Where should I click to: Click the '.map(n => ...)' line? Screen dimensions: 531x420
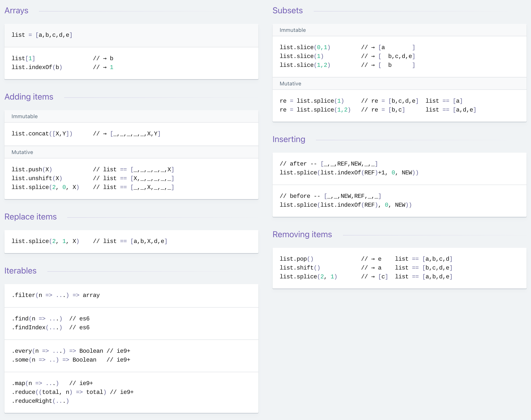pyautogui.click(x=52, y=383)
